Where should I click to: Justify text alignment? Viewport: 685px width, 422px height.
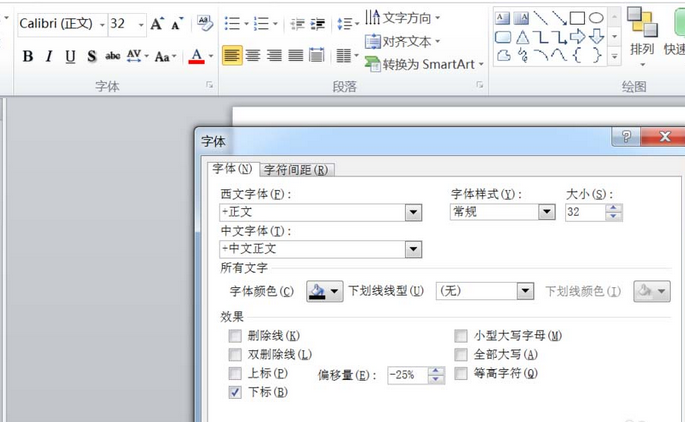pyautogui.click(x=296, y=55)
